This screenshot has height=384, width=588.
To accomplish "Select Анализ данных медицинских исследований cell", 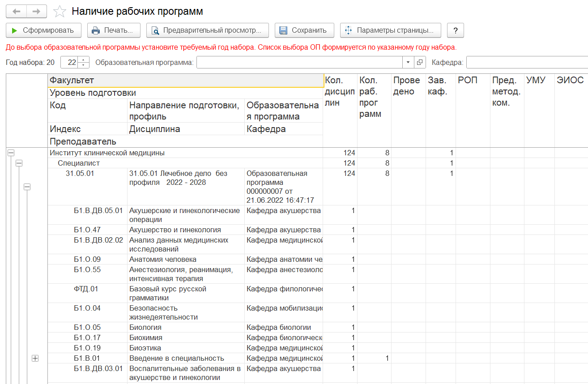I will coord(186,244).
